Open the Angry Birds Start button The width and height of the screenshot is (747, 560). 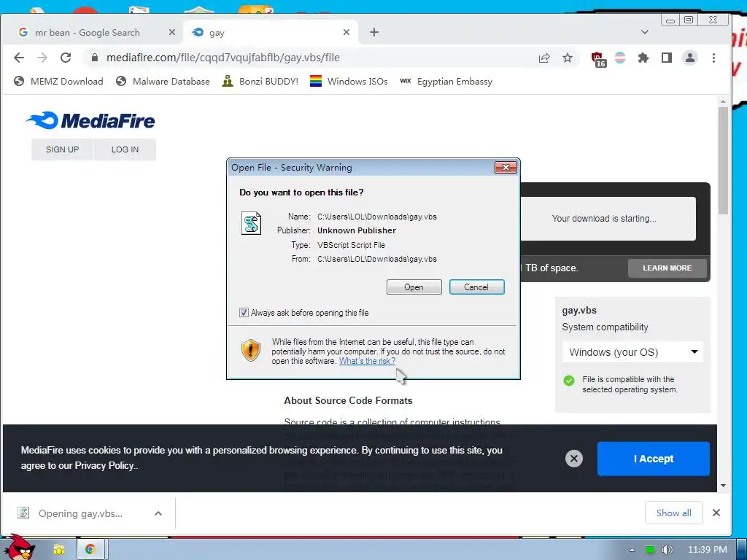click(19, 548)
